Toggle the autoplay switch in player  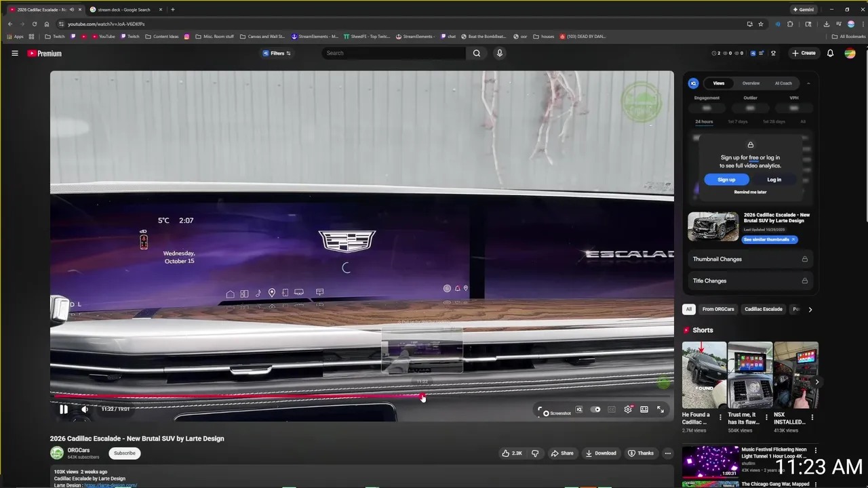pos(595,409)
